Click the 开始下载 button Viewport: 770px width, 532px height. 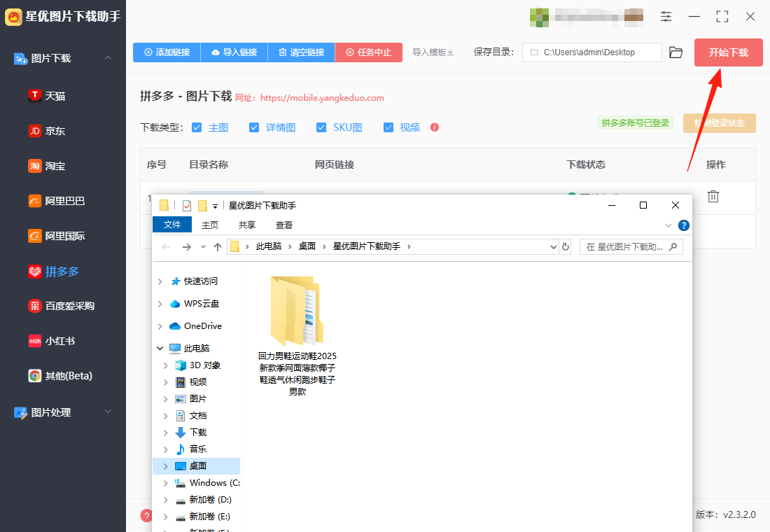click(x=728, y=52)
